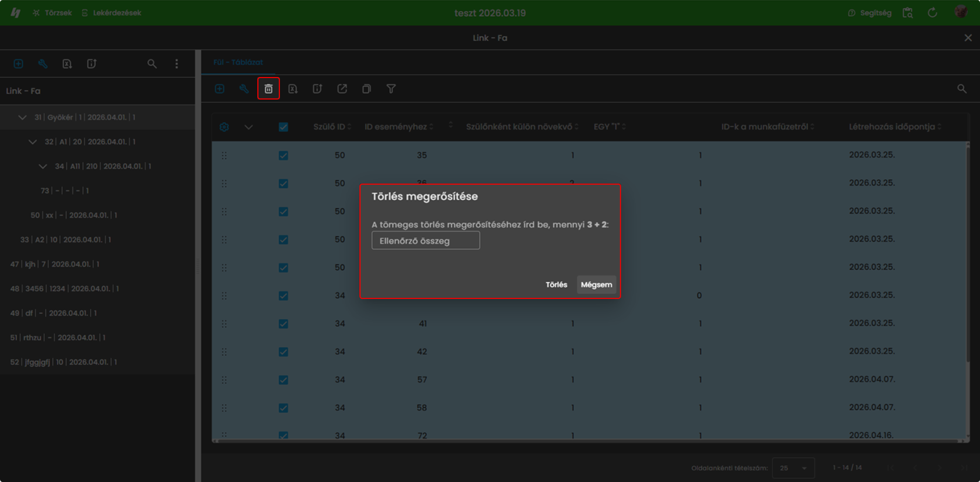
Task: Open the user avatar menu
Action: click(961, 12)
